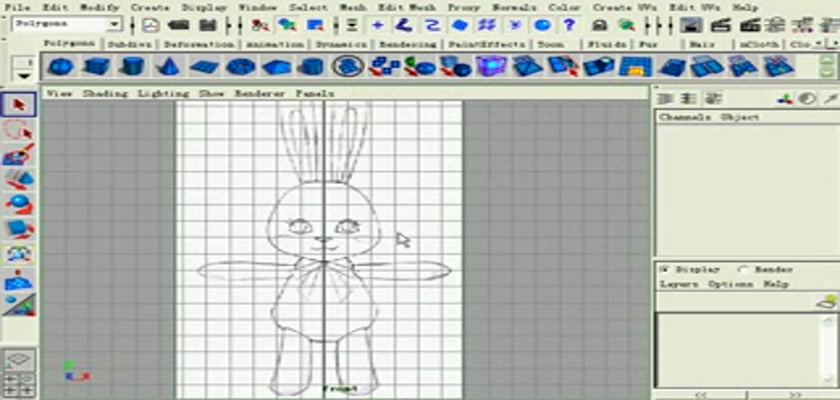
Task: Select the arrow Select tool
Action: pos(18,104)
